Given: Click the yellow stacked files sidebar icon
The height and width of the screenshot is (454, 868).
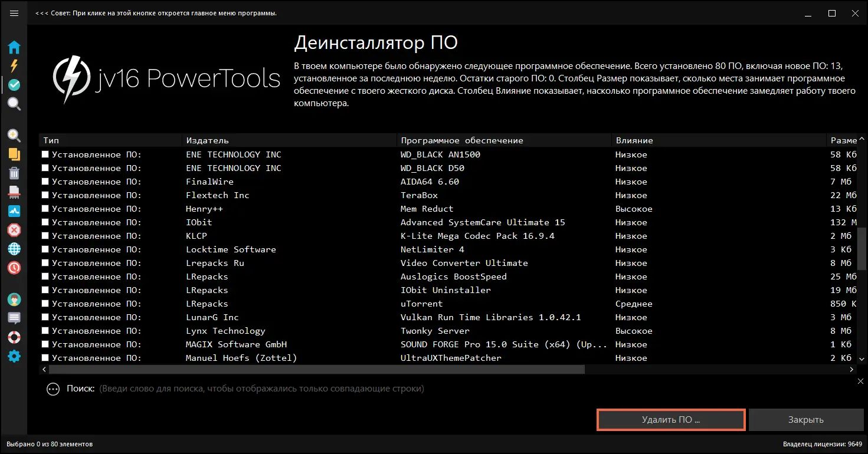Looking at the screenshot, I should pyautogui.click(x=14, y=154).
